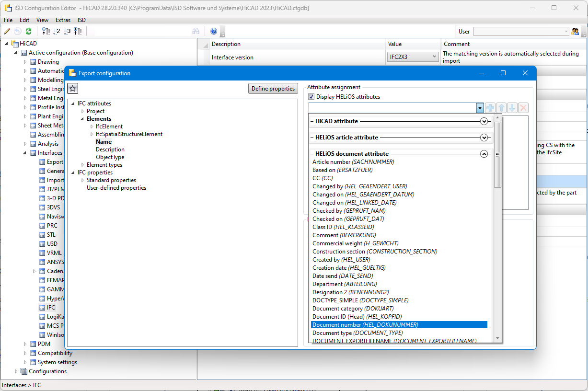Click the Configurations node icon
Image resolution: width=588 pixels, height=391 pixels.
24,371
